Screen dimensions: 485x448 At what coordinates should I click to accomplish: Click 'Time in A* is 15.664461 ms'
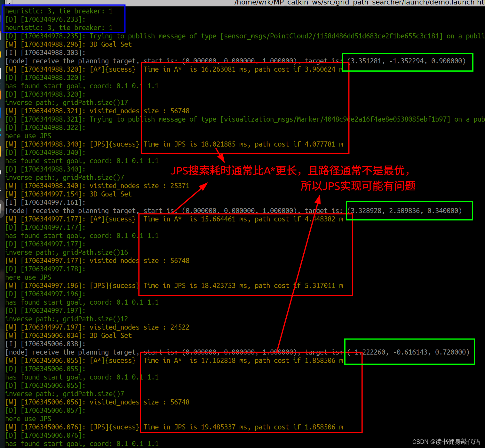[195, 219]
